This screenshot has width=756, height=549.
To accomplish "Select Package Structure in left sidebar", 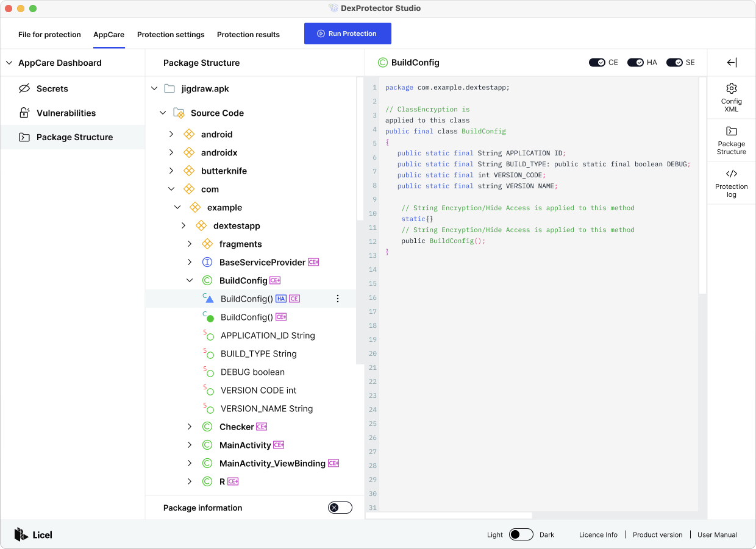I will (73, 137).
